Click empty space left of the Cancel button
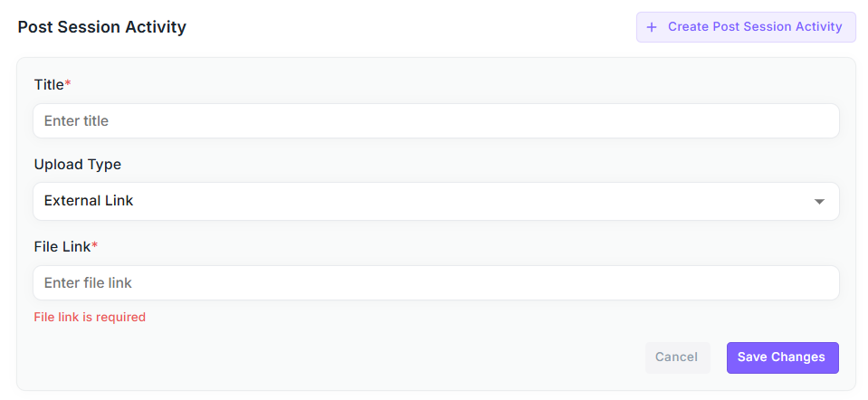 click(362, 357)
